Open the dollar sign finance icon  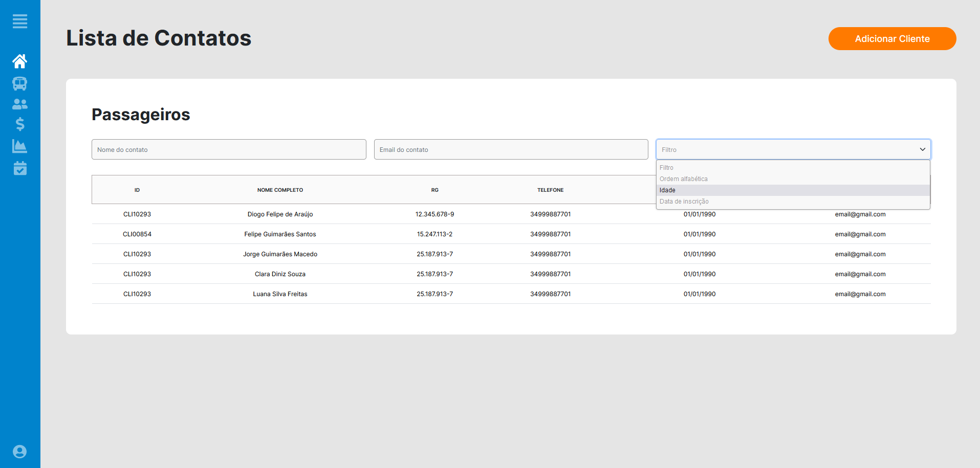tap(20, 124)
